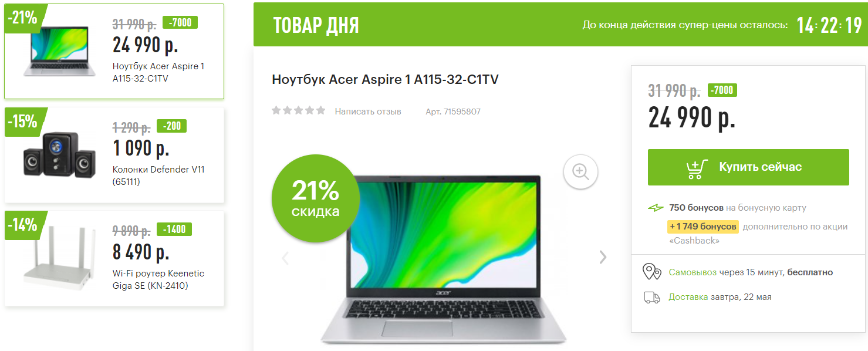Screen dimensions: 868x351
Task: Open Написать отзыв link
Action: (x=368, y=112)
